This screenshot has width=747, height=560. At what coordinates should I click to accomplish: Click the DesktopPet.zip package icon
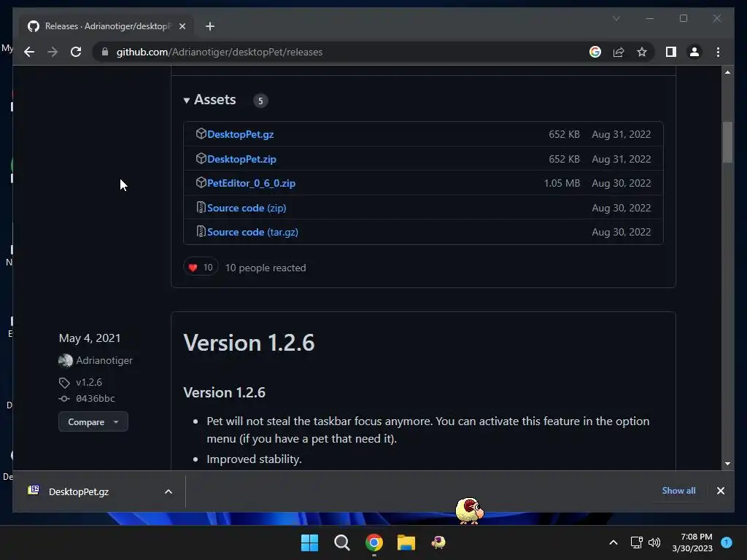(201, 158)
